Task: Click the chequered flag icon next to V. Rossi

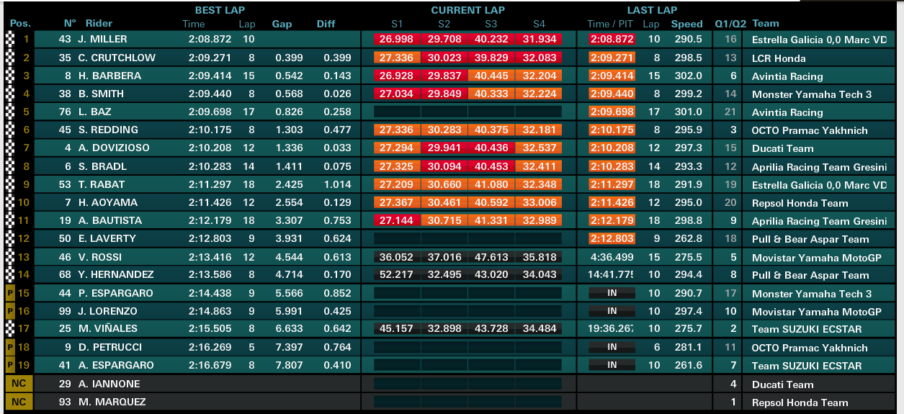Action: 9,257
